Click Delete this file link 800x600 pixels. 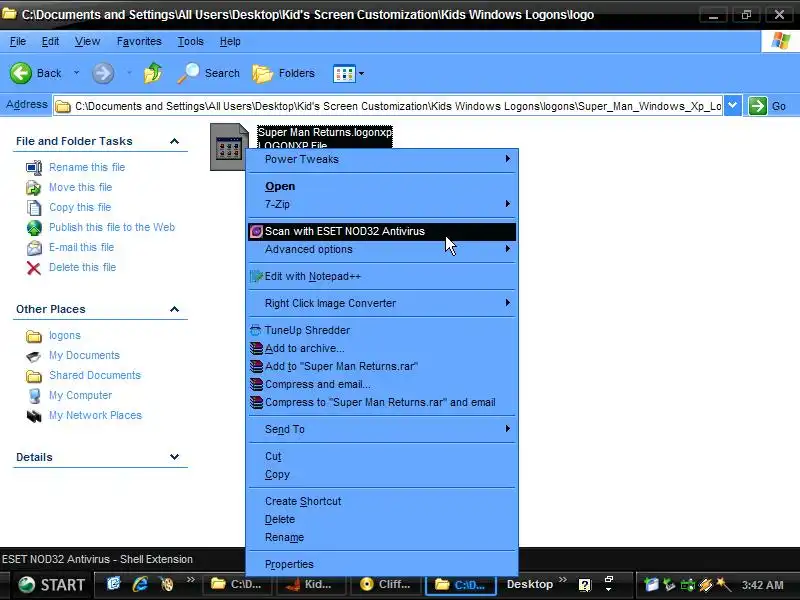(82, 267)
